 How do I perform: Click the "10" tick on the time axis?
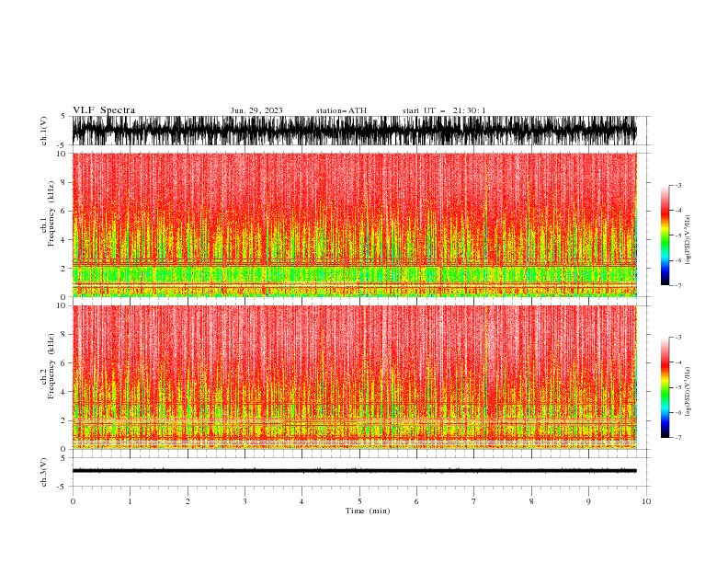(x=646, y=501)
